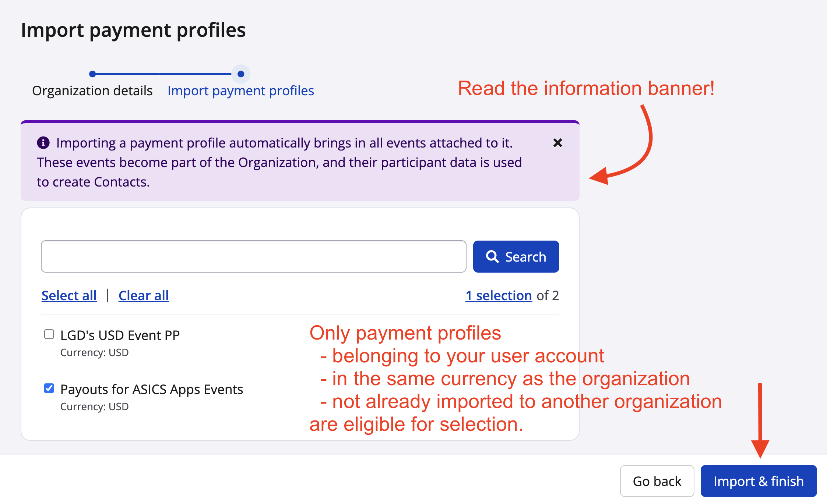This screenshot has width=827, height=504.
Task: Click the Payouts for ASICS Apps Events label
Action: click(151, 389)
